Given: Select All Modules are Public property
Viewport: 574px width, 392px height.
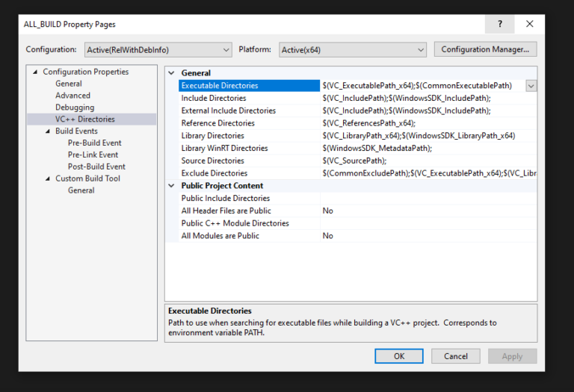Looking at the screenshot, I should pyautogui.click(x=250, y=236).
